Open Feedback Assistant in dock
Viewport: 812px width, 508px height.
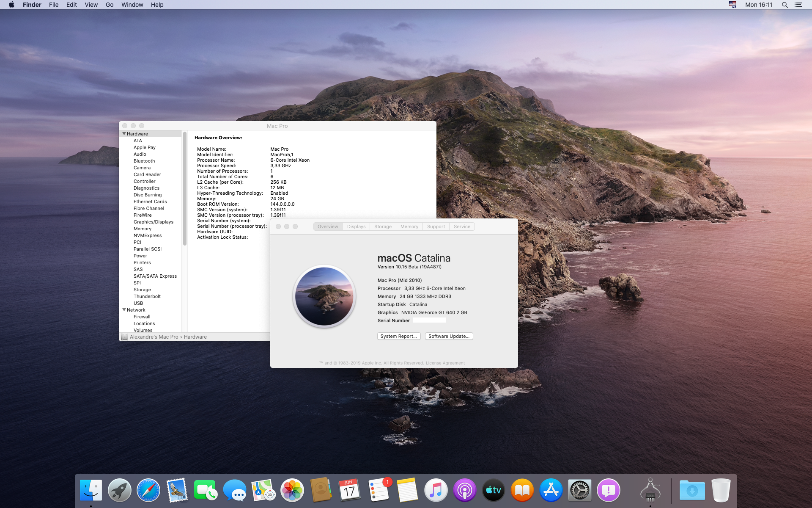(x=608, y=491)
